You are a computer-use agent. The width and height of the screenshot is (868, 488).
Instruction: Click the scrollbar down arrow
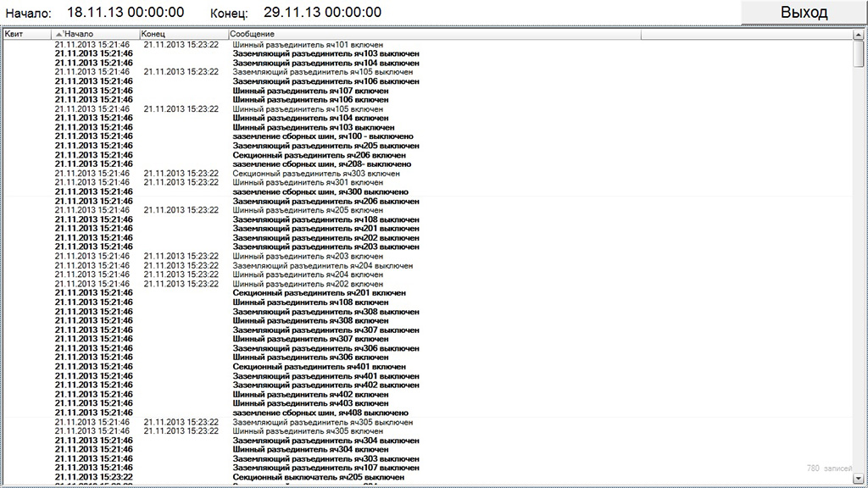coord(858,478)
